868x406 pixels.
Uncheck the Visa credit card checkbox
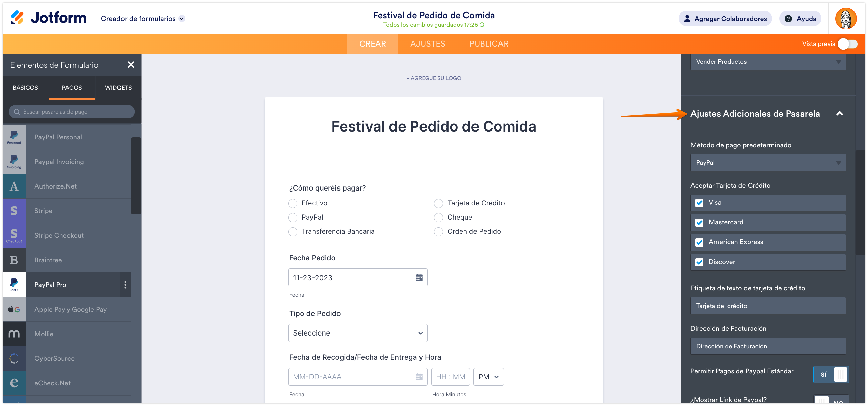pyautogui.click(x=699, y=203)
